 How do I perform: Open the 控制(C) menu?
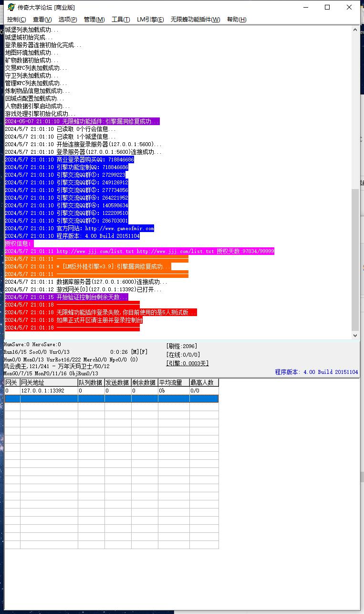pyautogui.click(x=16, y=20)
